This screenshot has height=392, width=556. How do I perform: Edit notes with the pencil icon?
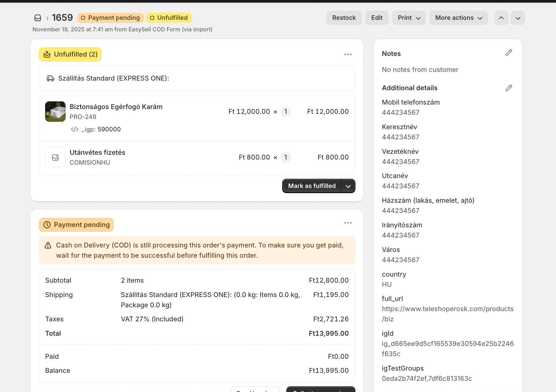tap(509, 53)
